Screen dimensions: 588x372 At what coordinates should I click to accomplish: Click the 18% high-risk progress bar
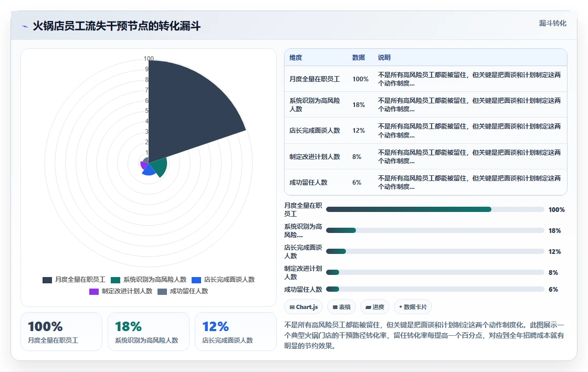(435, 230)
